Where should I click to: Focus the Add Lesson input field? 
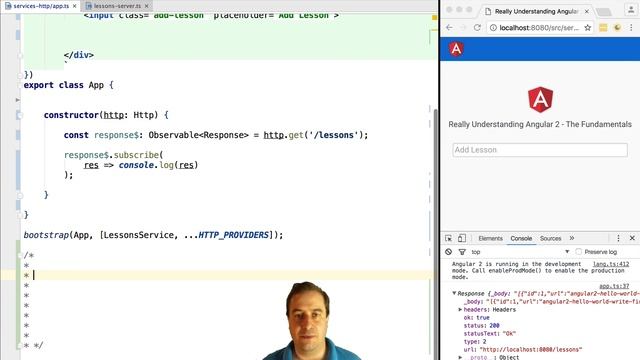pyautogui.click(x=540, y=150)
